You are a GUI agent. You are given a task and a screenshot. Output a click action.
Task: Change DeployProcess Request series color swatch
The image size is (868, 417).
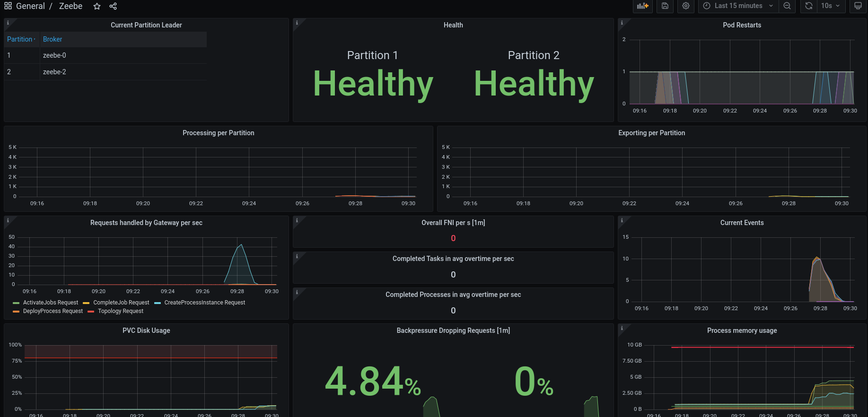click(x=16, y=312)
